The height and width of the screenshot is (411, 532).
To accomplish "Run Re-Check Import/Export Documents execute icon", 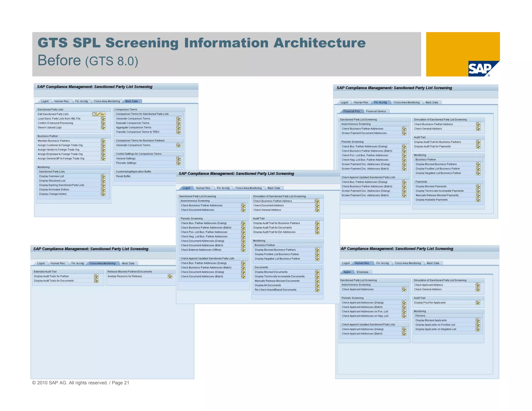I will pyautogui.click(x=317, y=290).
